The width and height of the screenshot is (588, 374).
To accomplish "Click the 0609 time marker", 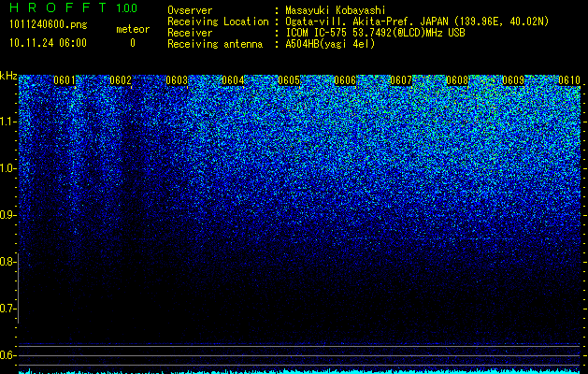I will point(513,80).
